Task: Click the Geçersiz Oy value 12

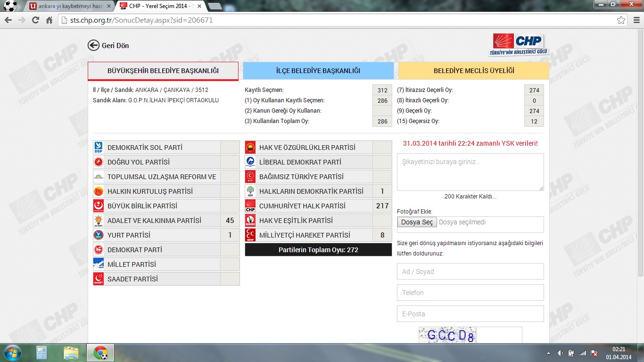Action: click(x=534, y=121)
